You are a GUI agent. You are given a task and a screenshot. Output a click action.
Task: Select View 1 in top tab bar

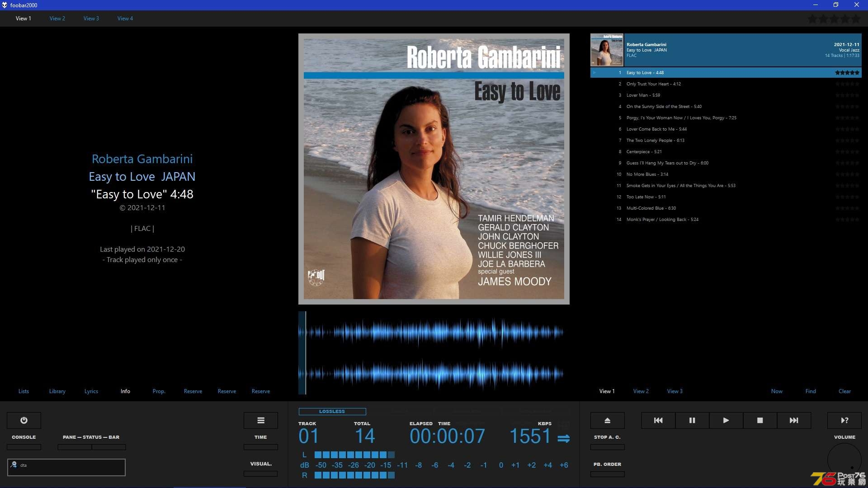point(24,19)
